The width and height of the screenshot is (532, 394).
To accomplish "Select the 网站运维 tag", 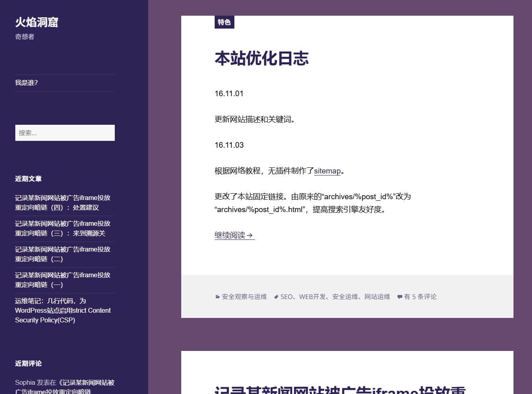I will coord(377,297).
